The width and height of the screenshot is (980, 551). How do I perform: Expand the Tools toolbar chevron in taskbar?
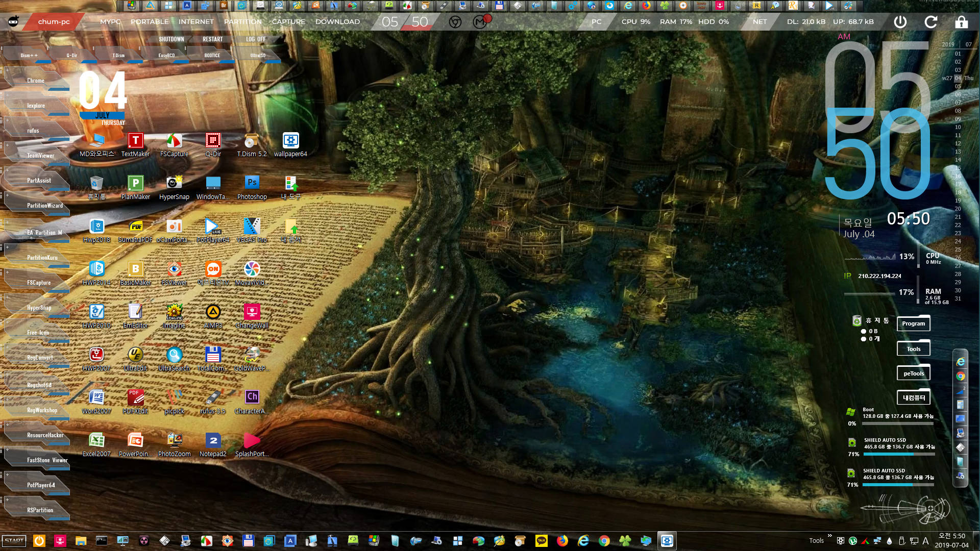pos(829,536)
